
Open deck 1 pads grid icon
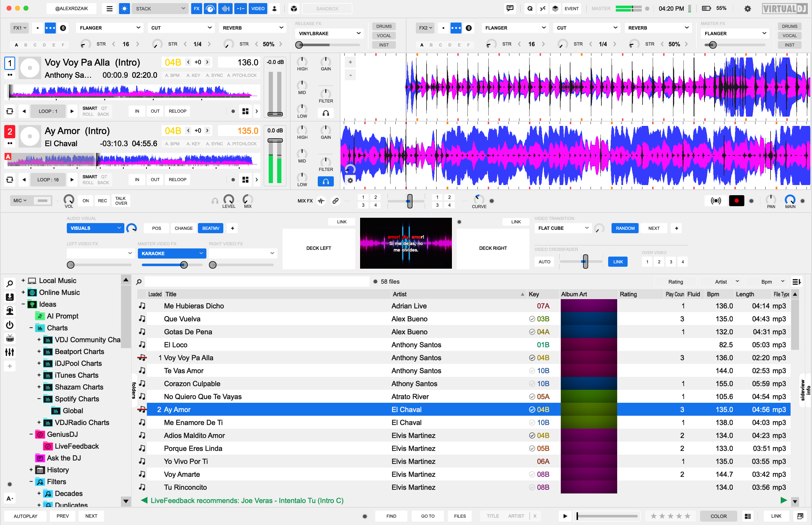pos(245,111)
